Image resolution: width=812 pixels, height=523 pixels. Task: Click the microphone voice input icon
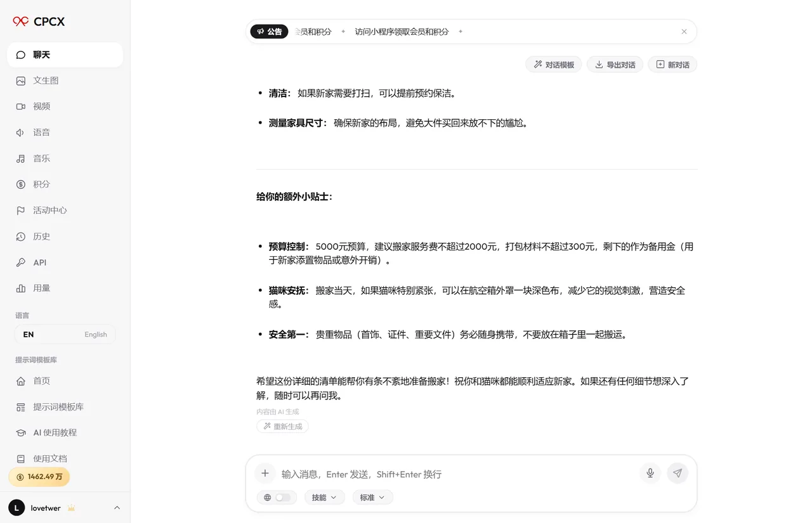click(x=650, y=473)
